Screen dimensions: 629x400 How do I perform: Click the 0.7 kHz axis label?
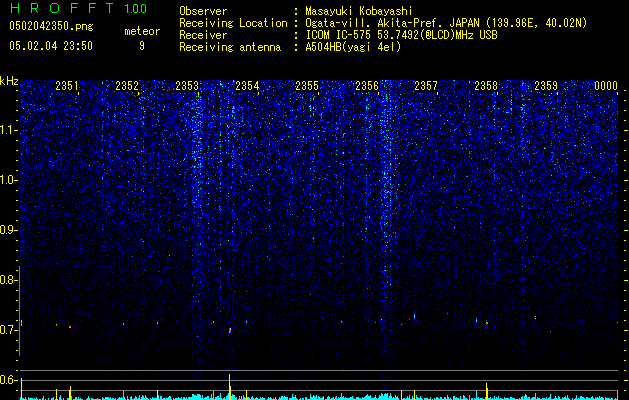click(8, 330)
